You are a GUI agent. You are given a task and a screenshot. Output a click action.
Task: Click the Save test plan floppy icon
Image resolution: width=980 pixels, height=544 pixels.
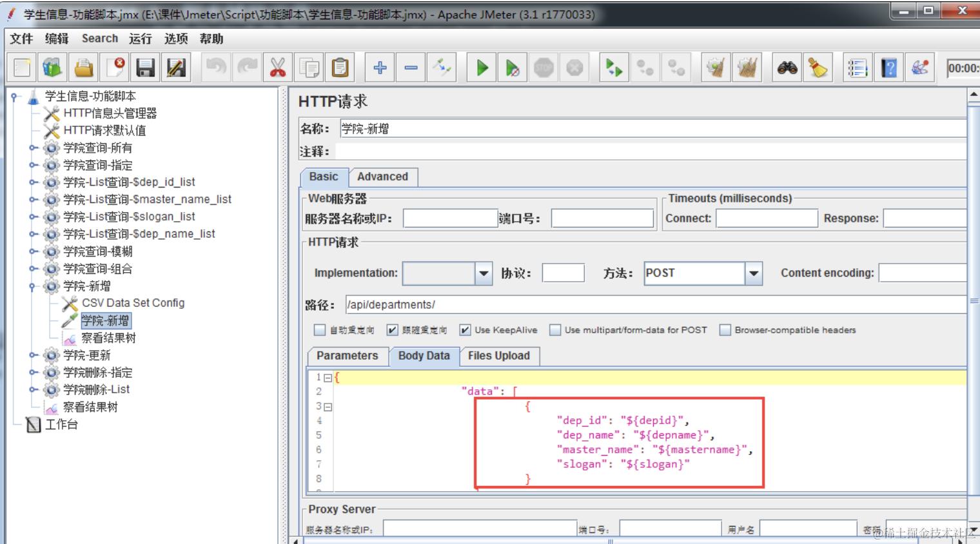tap(146, 68)
